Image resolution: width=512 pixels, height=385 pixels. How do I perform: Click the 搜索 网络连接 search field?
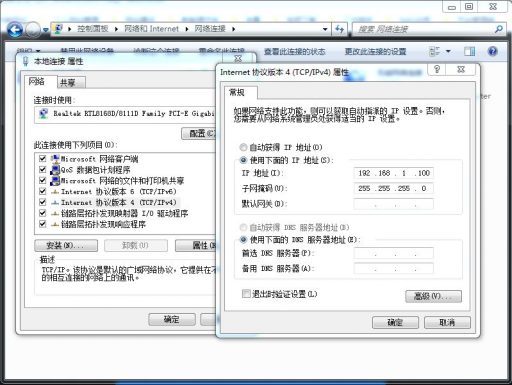point(423,29)
